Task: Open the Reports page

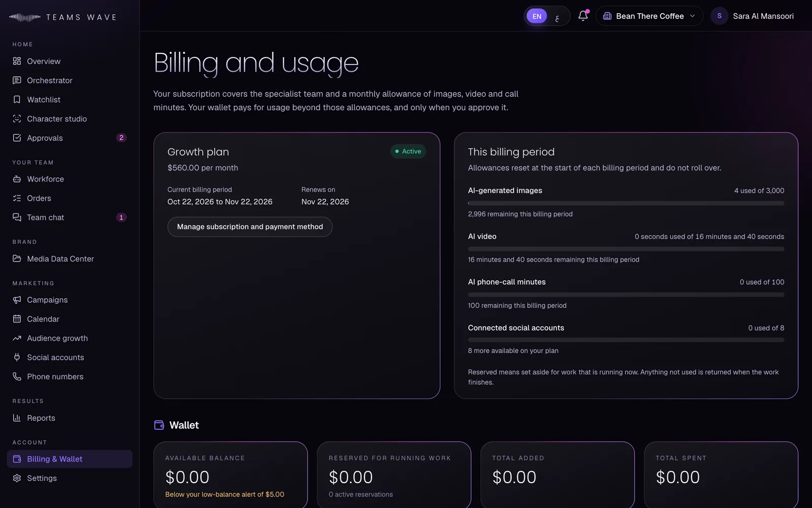Action: point(70,418)
